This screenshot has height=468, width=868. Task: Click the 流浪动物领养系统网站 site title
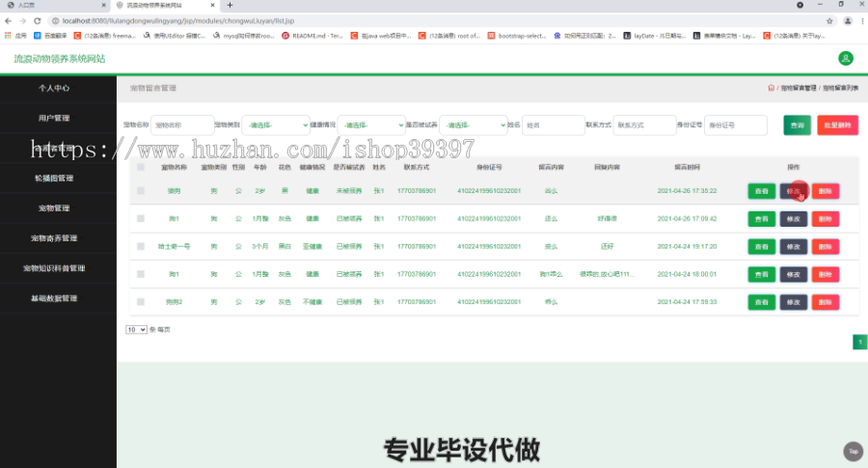(x=59, y=59)
